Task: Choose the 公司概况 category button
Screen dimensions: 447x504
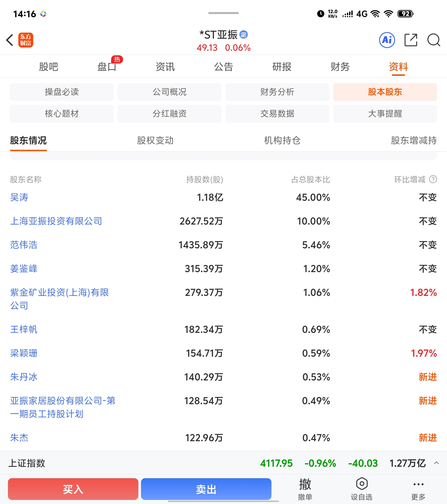Action: click(x=169, y=92)
